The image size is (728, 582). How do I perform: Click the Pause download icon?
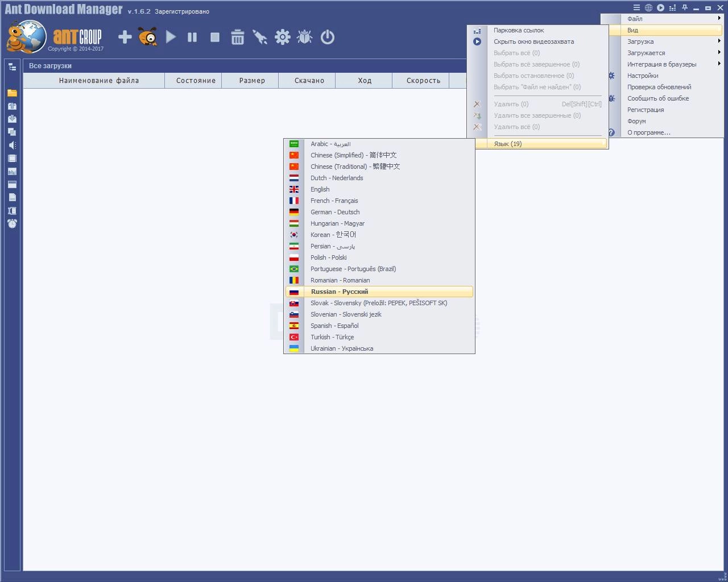click(x=192, y=38)
